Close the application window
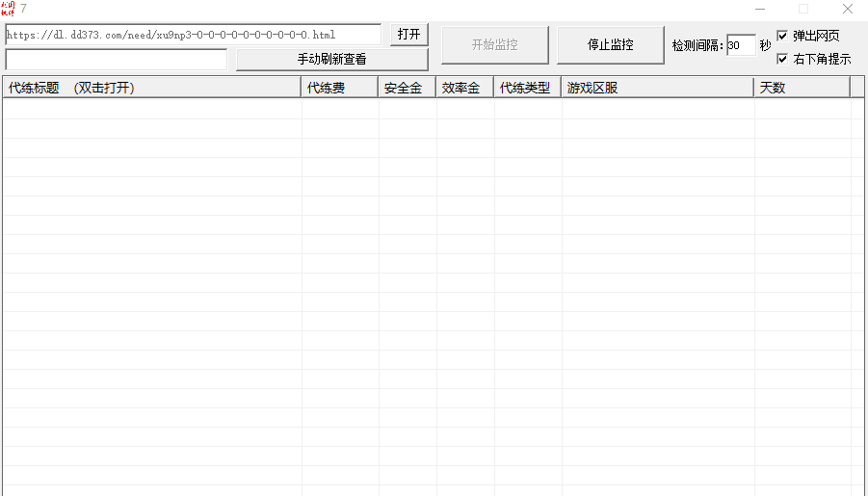Image resolution: width=868 pixels, height=496 pixels. [x=848, y=9]
